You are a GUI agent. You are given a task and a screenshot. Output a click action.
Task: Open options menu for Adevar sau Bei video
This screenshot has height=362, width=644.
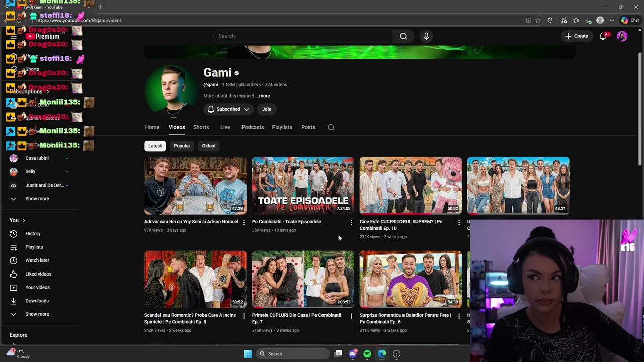244,222
